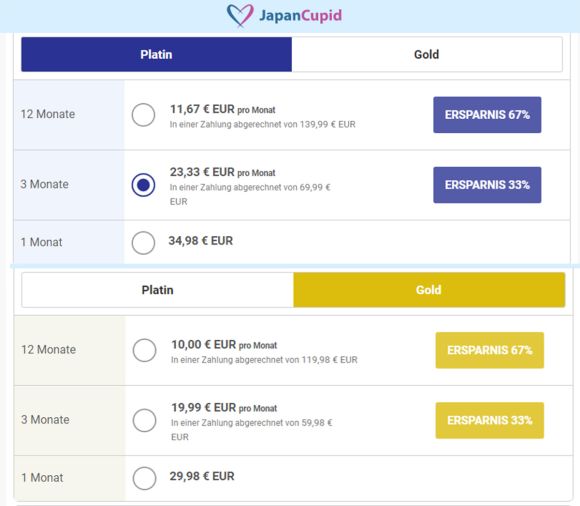Select the Gold tab in upper panel
This screenshot has height=506, width=580.
[x=427, y=54]
